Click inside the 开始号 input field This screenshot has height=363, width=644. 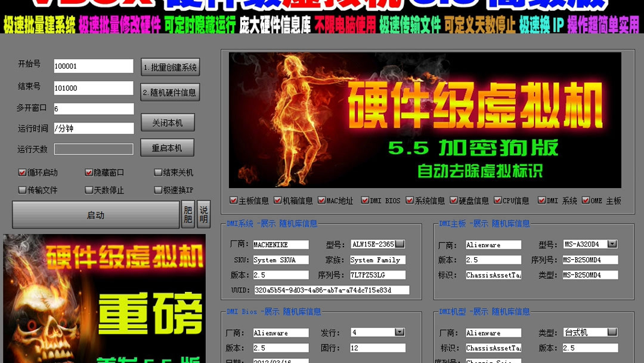click(92, 66)
